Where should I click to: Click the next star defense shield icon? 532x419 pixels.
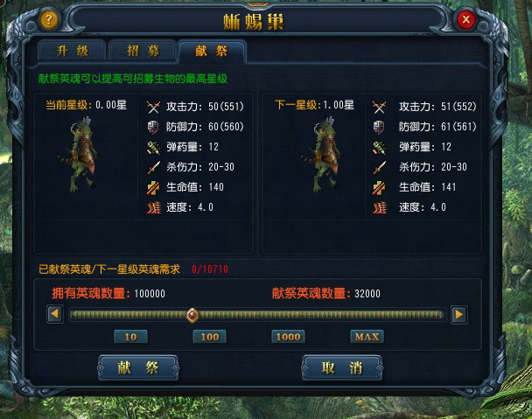379,127
